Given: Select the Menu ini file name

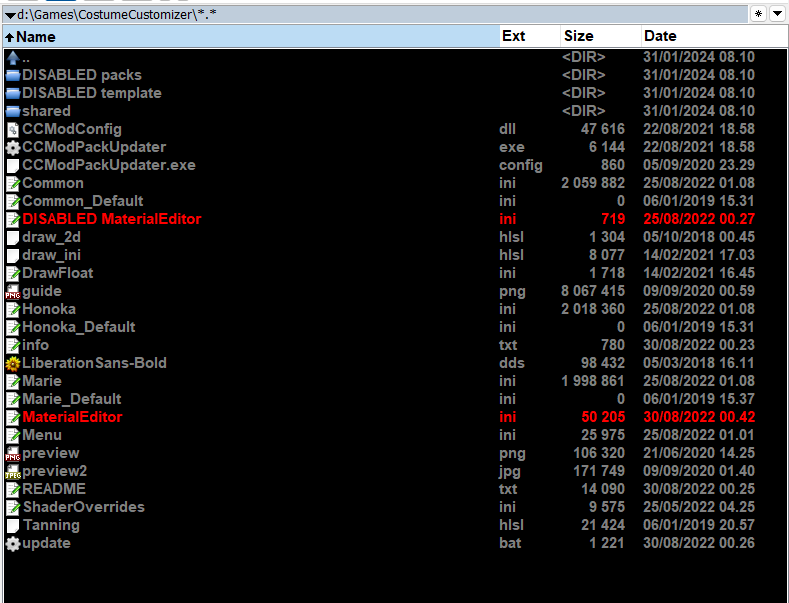Looking at the screenshot, I should 42,435.
